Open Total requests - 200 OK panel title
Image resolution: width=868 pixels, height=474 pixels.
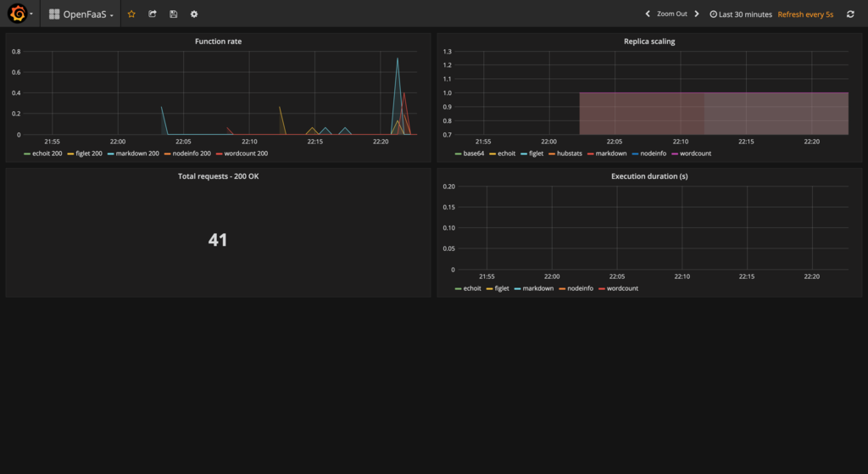pyautogui.click(x=218, y=176)
